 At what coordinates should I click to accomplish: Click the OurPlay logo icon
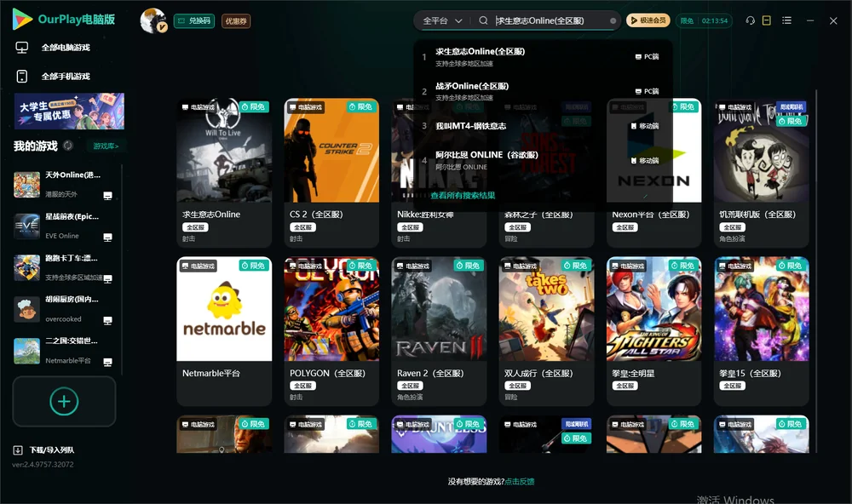[x=22, y=20]
